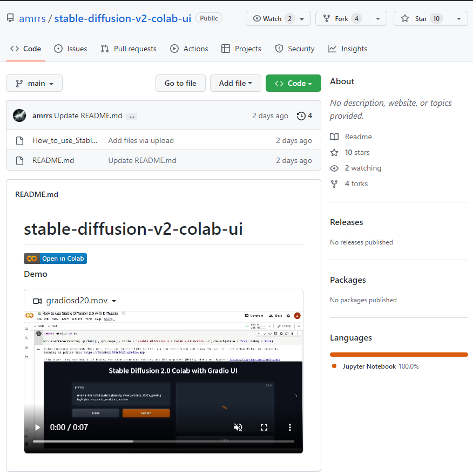Click the commit history clock icon
This screenshot has width=473, height=476.
pos(301,115)
